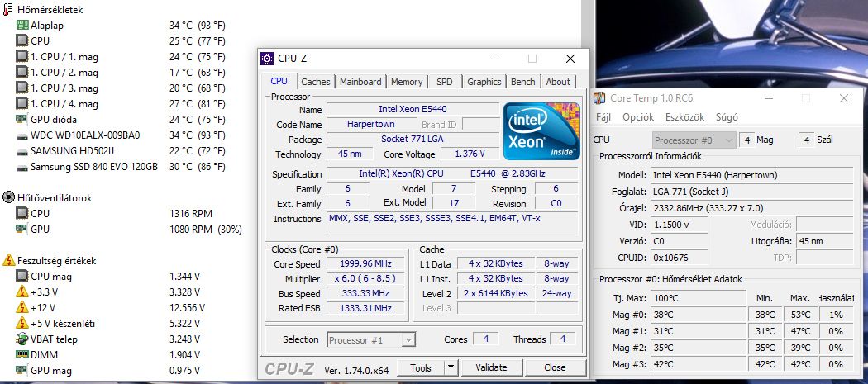
Task: Open the Fájl menu in Core Temp
Action: point(602,117)
